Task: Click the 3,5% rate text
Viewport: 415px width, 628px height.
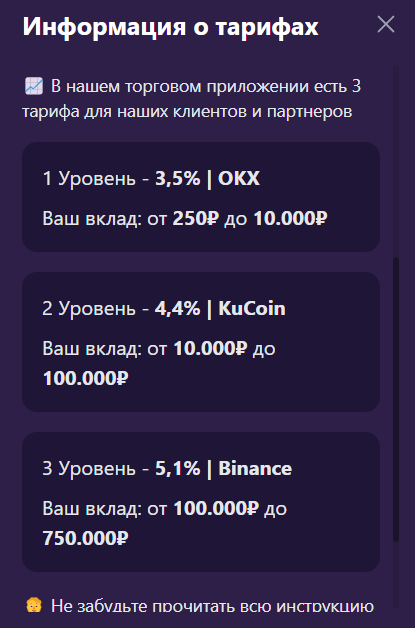Action: (x=177, y=179)
